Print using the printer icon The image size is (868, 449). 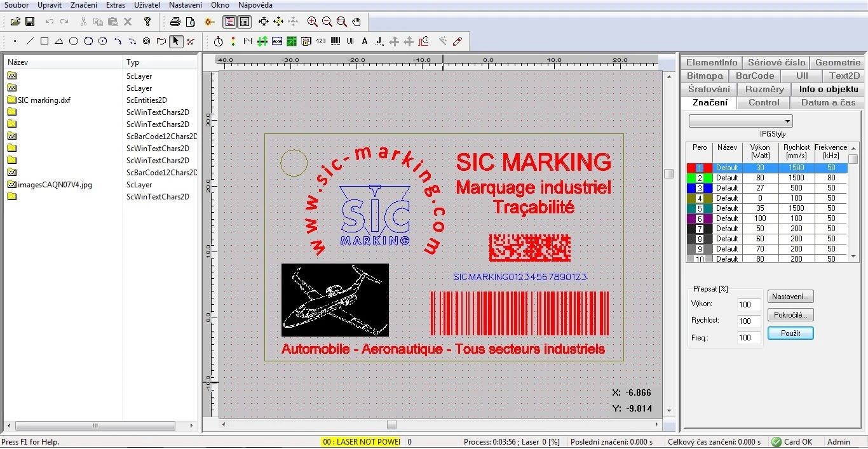(175, 22)
